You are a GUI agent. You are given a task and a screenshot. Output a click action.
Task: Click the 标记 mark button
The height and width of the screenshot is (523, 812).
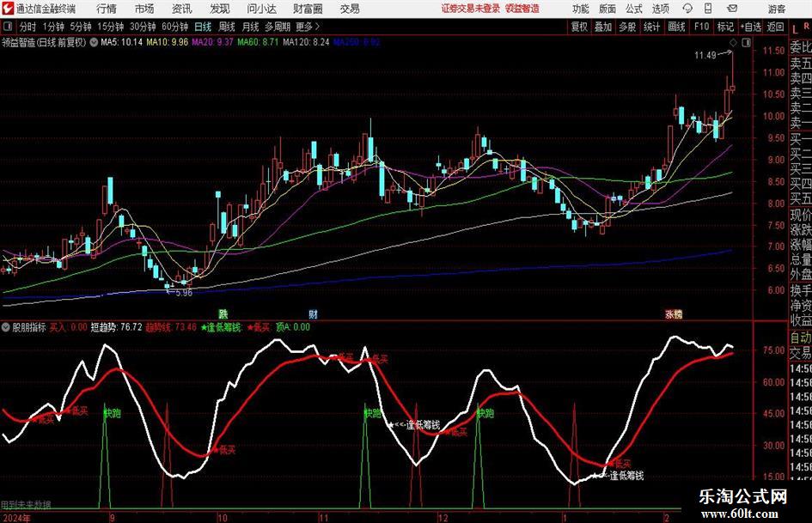725,27
